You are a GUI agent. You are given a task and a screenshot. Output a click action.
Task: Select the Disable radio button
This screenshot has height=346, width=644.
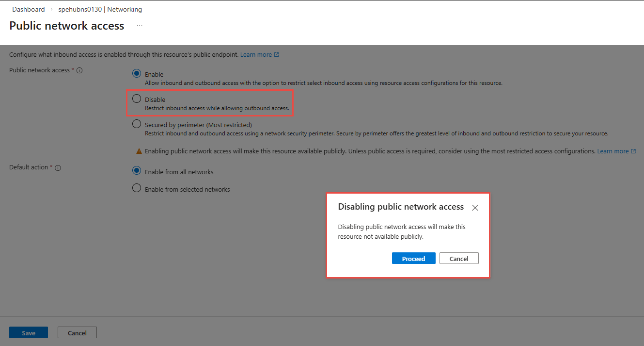point(137,99)
